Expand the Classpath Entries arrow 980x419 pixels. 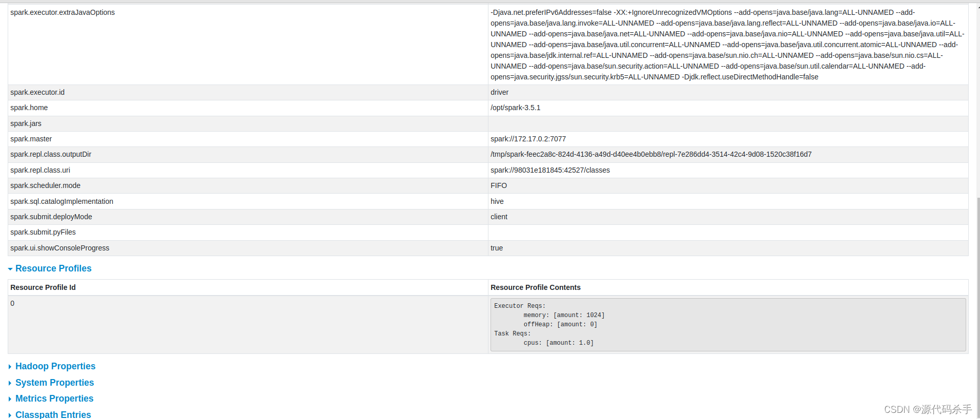pos(10,415)
